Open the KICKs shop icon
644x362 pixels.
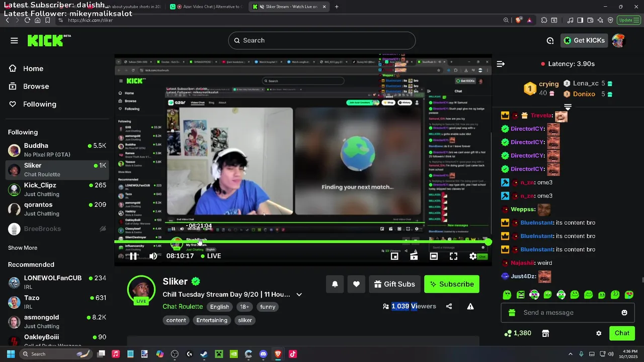545,333
